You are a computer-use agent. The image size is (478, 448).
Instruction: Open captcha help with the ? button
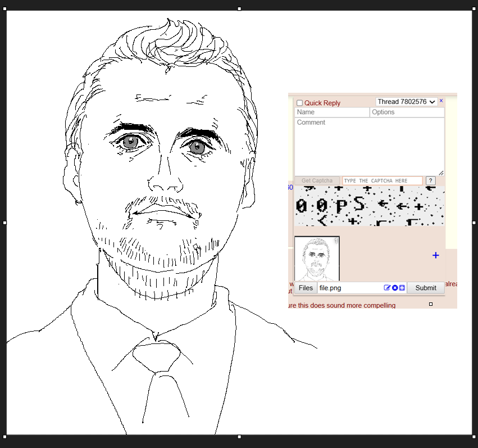click(430, 180)
